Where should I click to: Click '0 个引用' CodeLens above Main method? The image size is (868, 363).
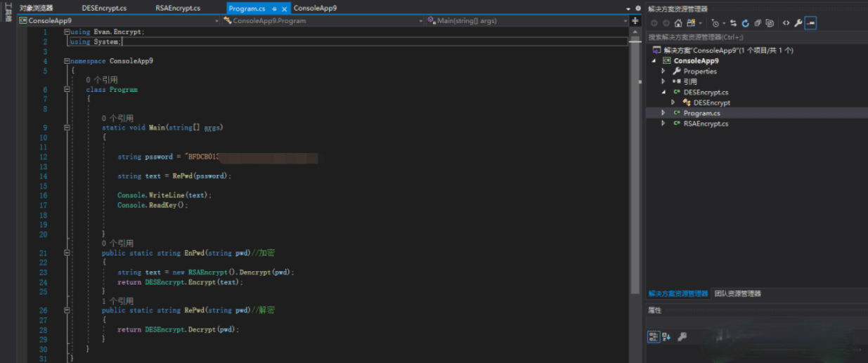[x=117, y=119]
